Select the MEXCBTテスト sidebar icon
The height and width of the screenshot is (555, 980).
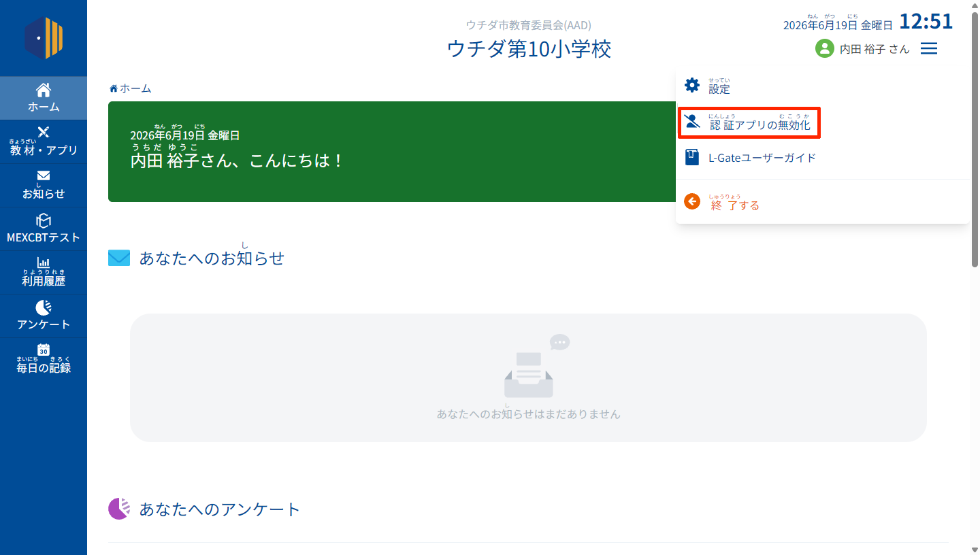coord(44,220)
